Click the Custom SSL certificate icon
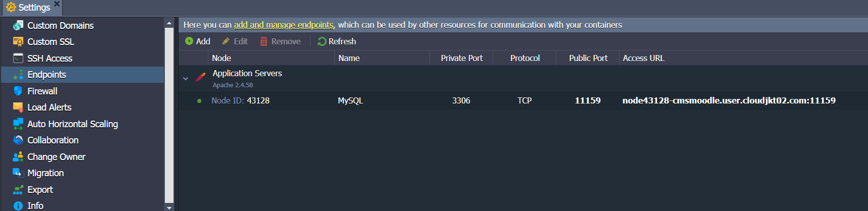Image resolution: width=868 pixels, height=211 pixels. (18, 42)
